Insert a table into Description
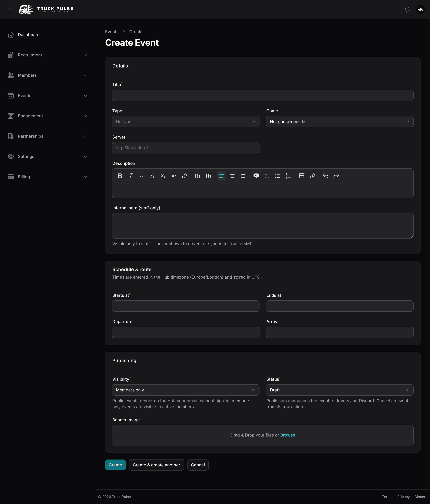The width and height of the screenshot is (430, 504). tap(302, 176)
